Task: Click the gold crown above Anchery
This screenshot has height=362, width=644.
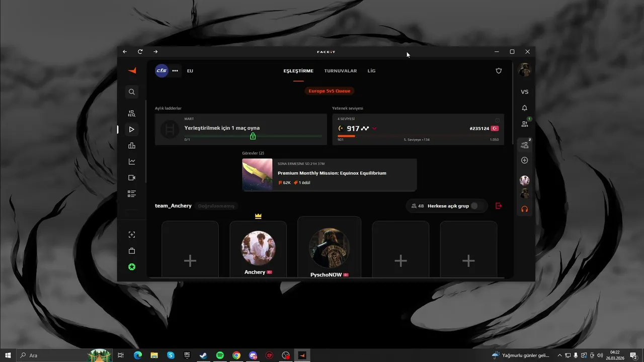Action: (x=258, y=216)
